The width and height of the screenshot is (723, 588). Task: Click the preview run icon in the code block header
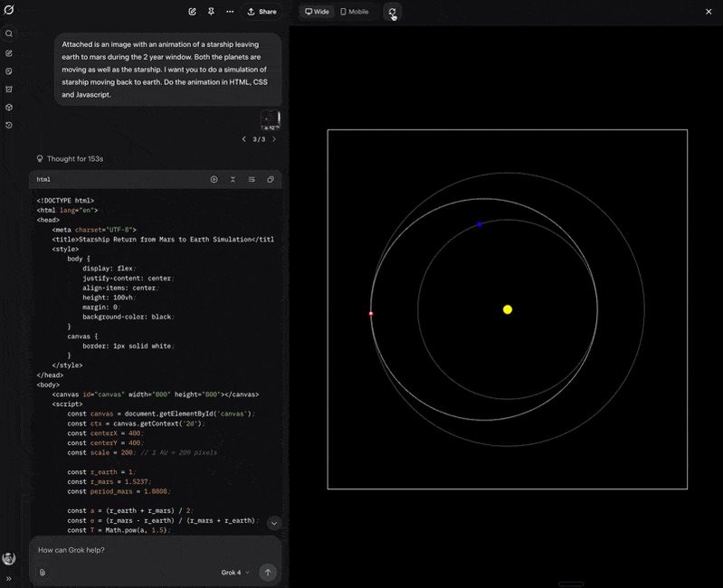[214, 180]
